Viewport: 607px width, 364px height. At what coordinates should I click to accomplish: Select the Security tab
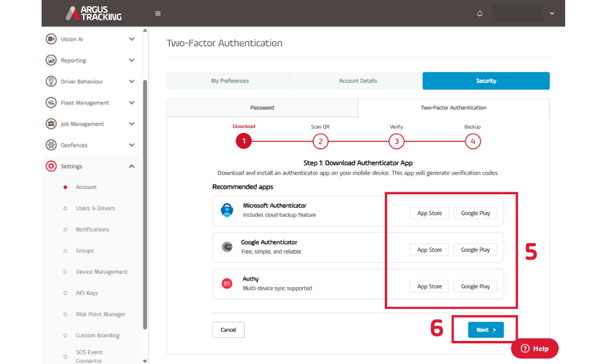pos(486,81)
